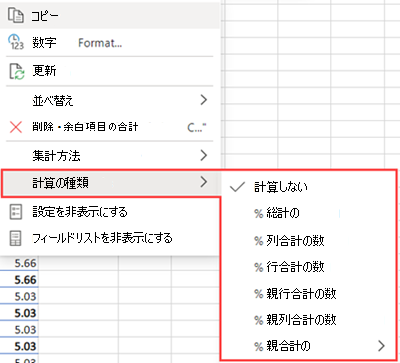Select the コピー menu entry
This screenshot has height=363, width=400.
(x=110, y=15)
